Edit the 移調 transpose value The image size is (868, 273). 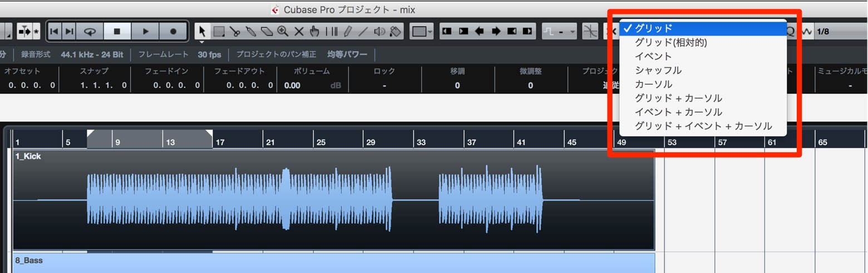(457, 85)
